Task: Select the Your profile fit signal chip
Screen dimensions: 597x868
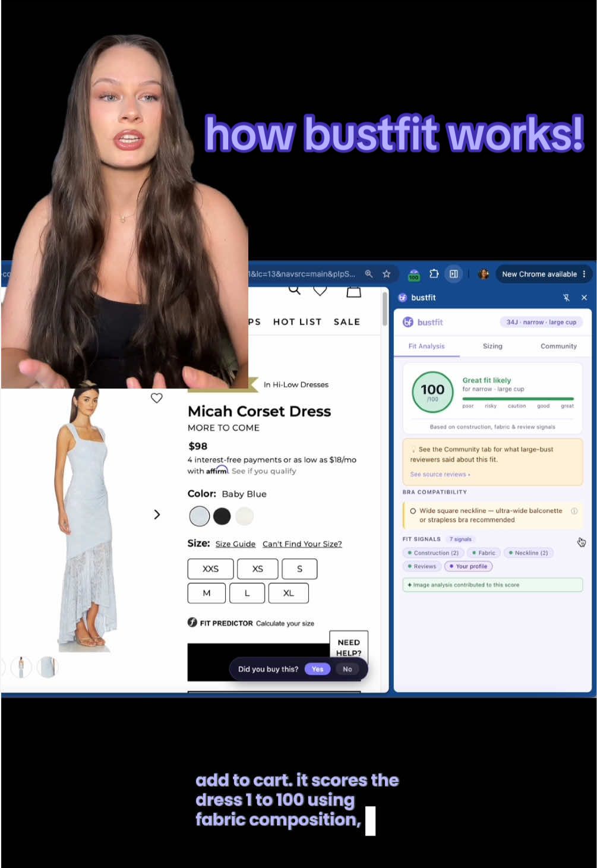Action: [x=469, y=566]
